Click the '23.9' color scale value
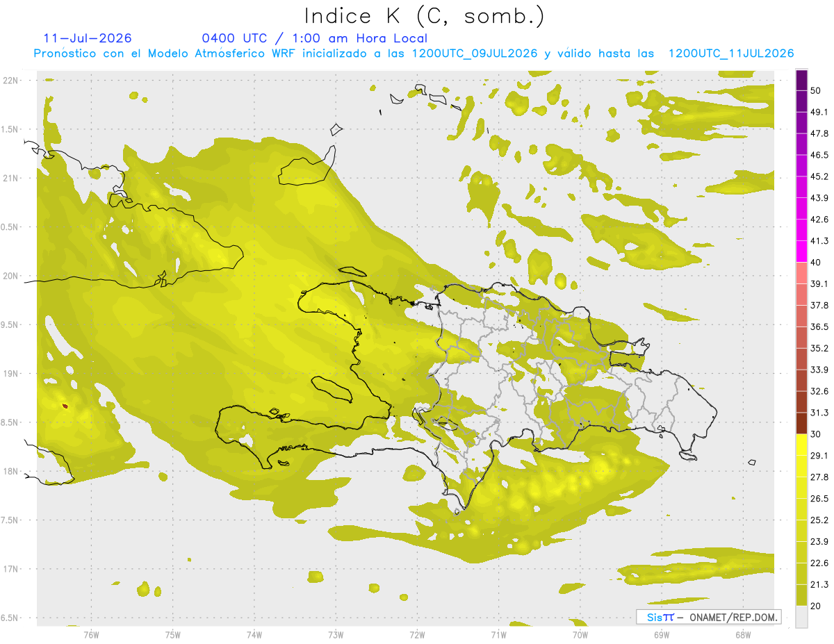834x644 pixels. tap(819, 542)
